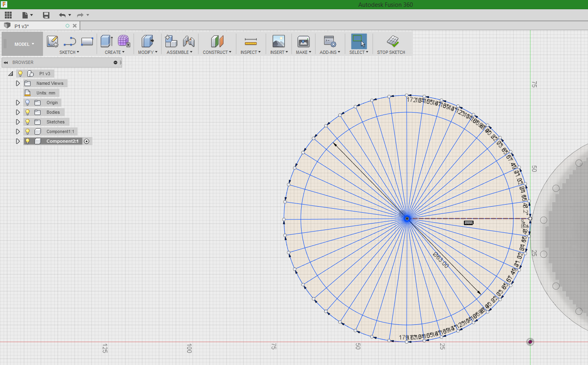Open the INSERT menu
The width and height of the screenshot is (588, 365).
pyautogui.click(x=279, y=52)
